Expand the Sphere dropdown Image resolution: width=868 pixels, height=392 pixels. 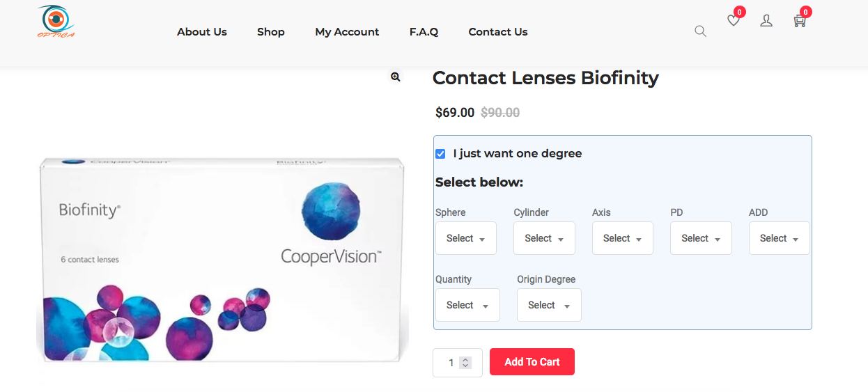pyautogui.click(x=465, y=238)
